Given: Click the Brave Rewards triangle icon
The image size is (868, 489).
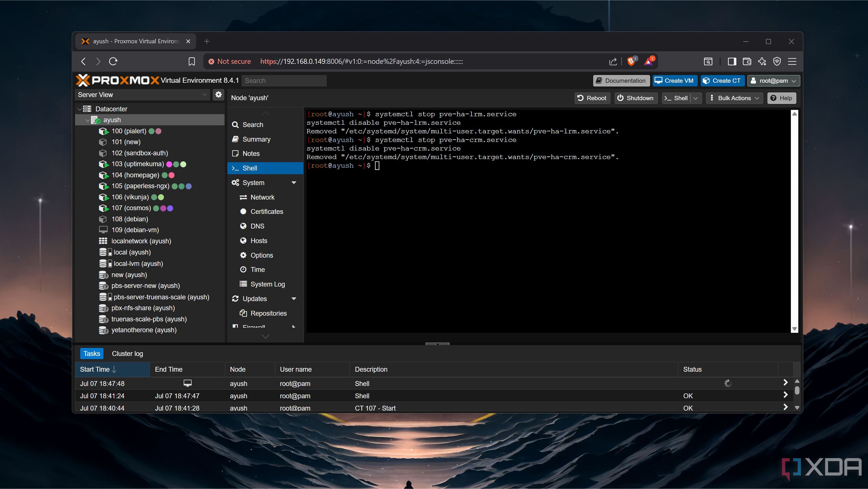Looking at the screenshot, I should pos(649,61).
